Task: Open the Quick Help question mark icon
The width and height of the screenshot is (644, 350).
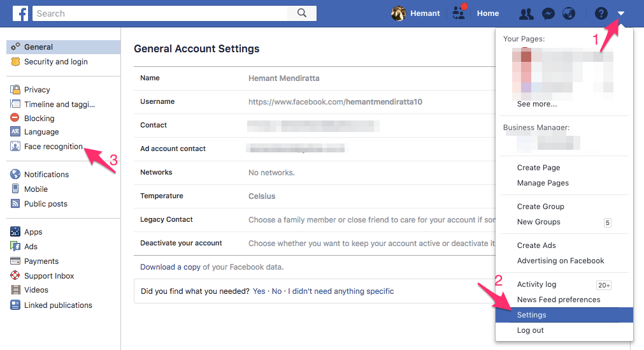Action: click(601, 13)
